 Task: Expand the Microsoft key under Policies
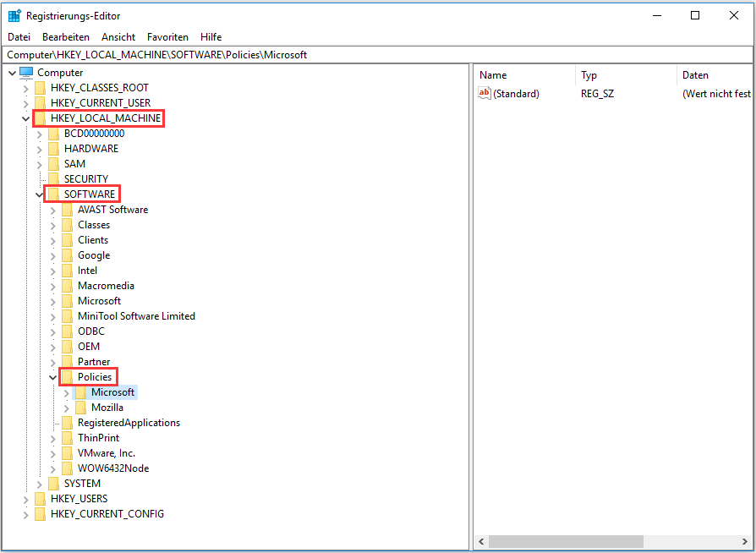click(x=67, y=392)
